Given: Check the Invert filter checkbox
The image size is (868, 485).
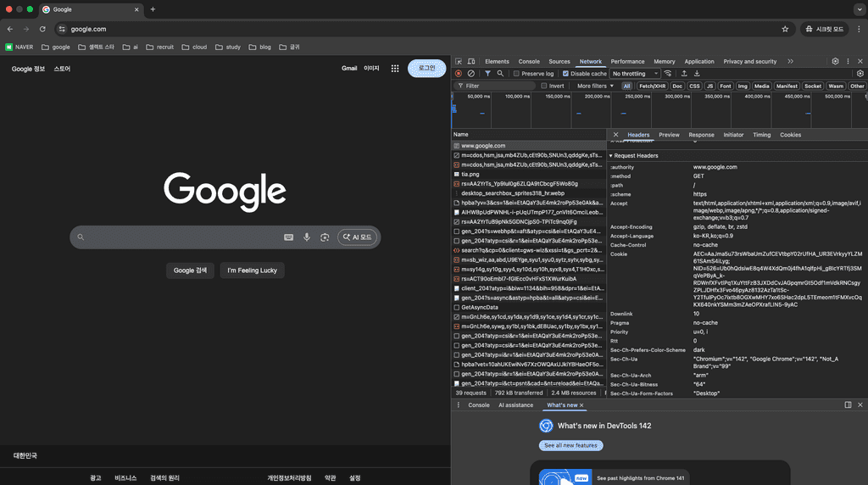Looking at the screenshot, I should (x=544, y=86).
